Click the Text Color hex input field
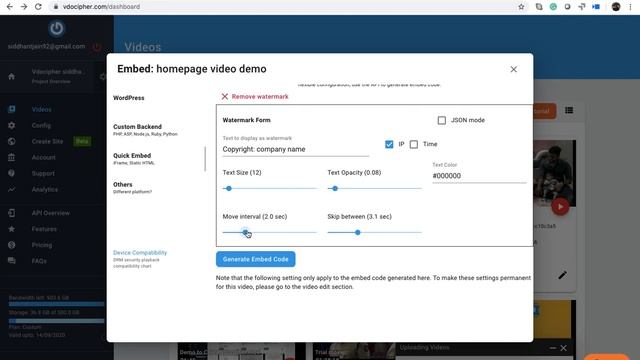This screenshot has width=640, height=360. [479, 176]
